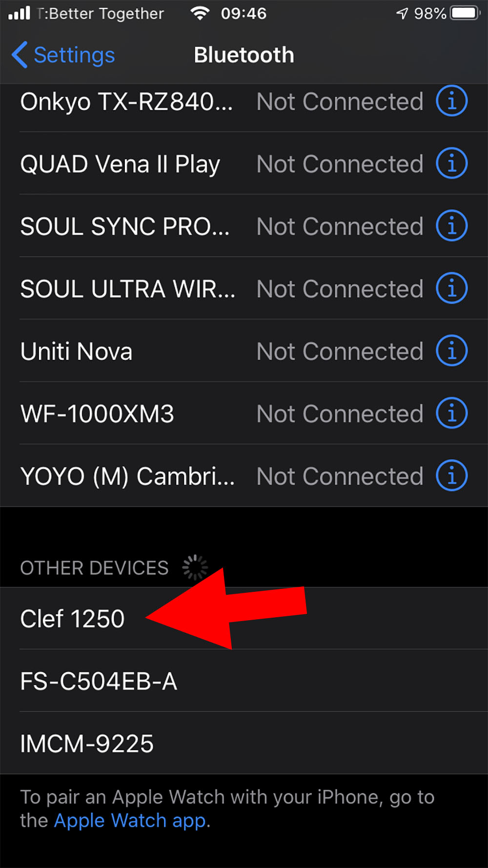Open WF-1000XM3 info icon
Screen dimensions: 488x868
tap(451, 413)
